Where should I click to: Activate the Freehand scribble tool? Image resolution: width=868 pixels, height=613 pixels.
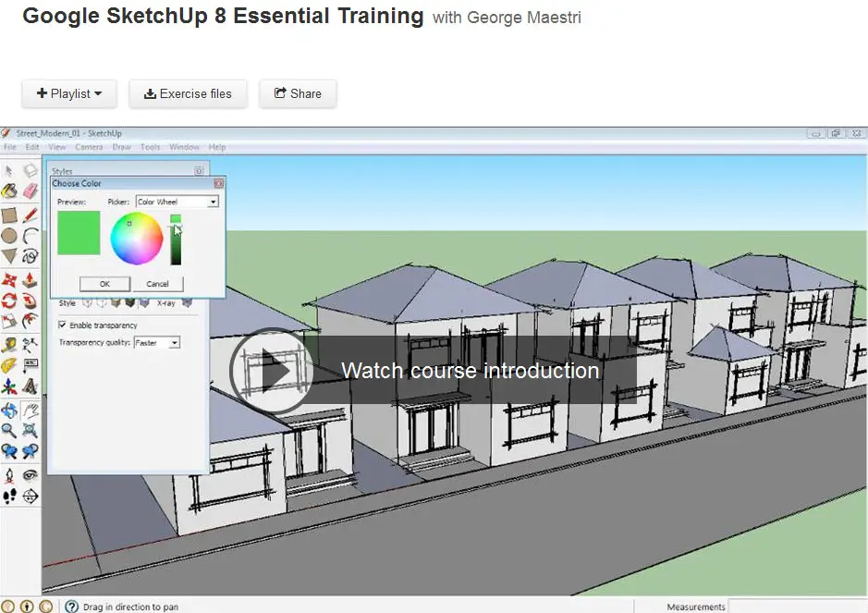coord(30,256)
